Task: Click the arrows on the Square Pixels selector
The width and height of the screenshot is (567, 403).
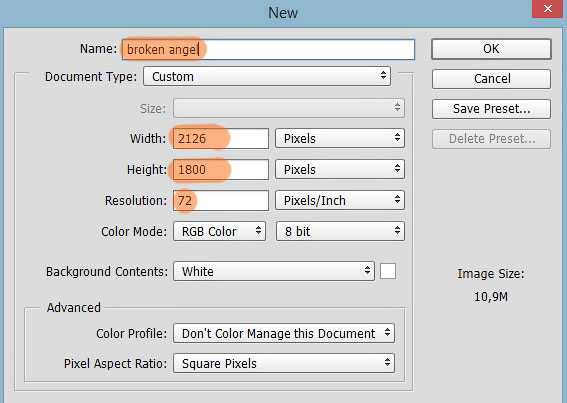Action: point(387,362)
